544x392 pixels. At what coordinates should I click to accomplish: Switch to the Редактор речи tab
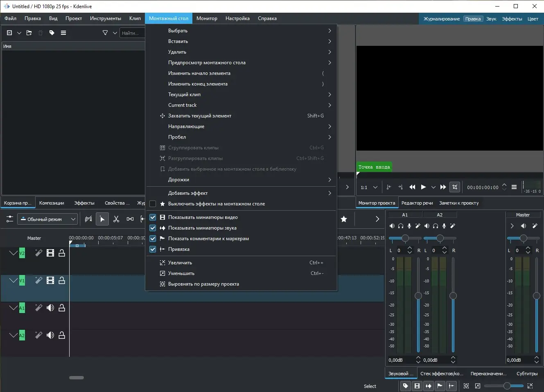tap(417, 203)
